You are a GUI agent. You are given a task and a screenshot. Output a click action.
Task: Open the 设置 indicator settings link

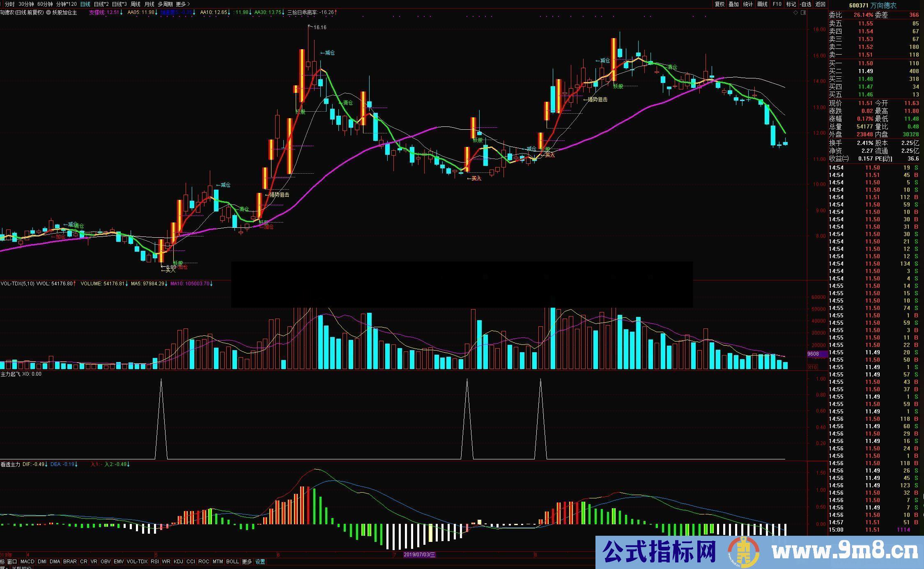click(x=260, y=562)
